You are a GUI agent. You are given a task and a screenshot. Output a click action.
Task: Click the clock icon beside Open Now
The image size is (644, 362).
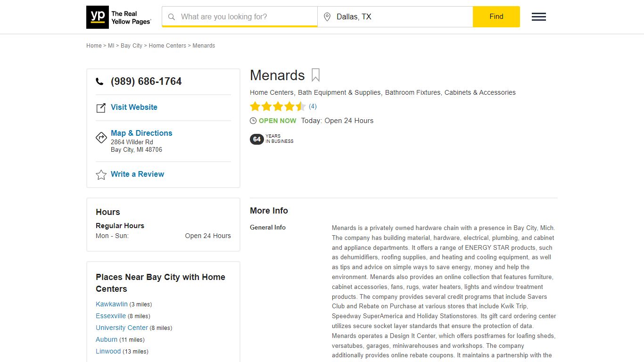point(253,121)
